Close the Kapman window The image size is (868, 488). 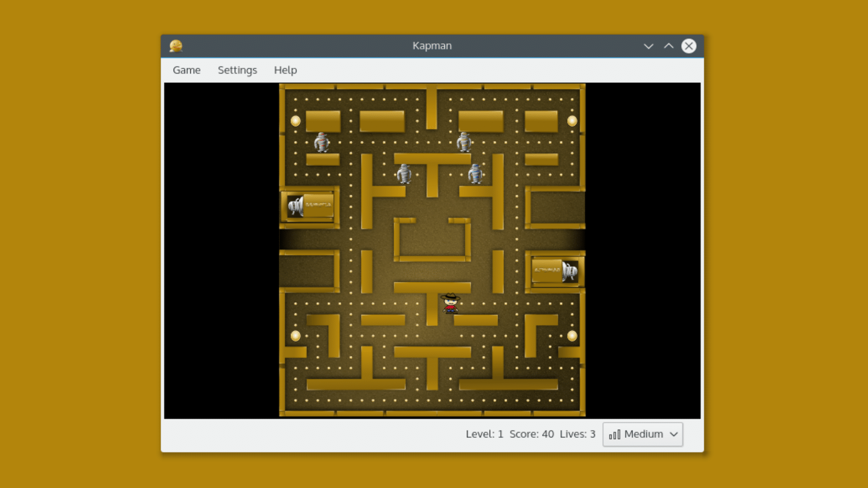coord(689,46)
